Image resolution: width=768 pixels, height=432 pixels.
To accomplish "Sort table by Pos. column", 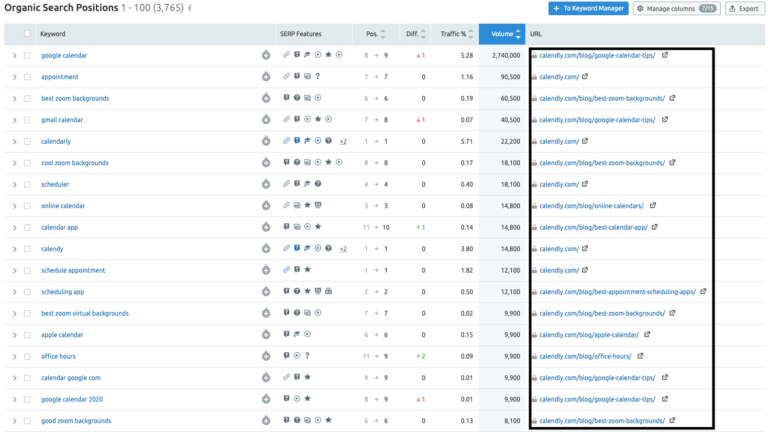I will [x=376, y=34].
